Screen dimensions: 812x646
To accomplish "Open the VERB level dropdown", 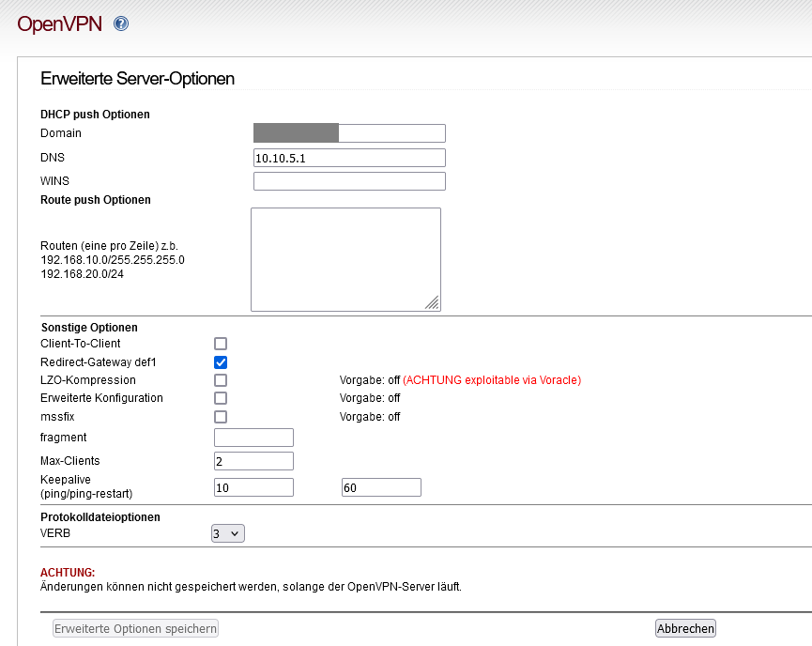I will point(228,533).
